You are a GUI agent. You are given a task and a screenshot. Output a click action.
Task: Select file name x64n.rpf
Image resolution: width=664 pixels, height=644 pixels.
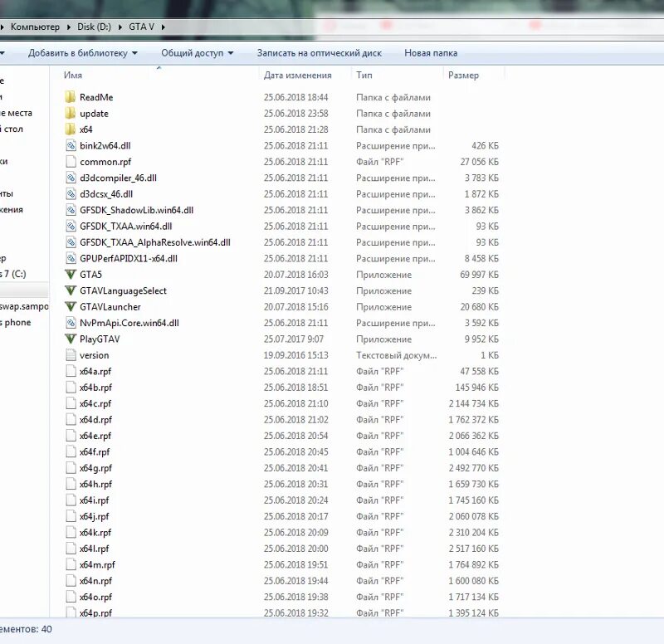click(x=95, y=580)
